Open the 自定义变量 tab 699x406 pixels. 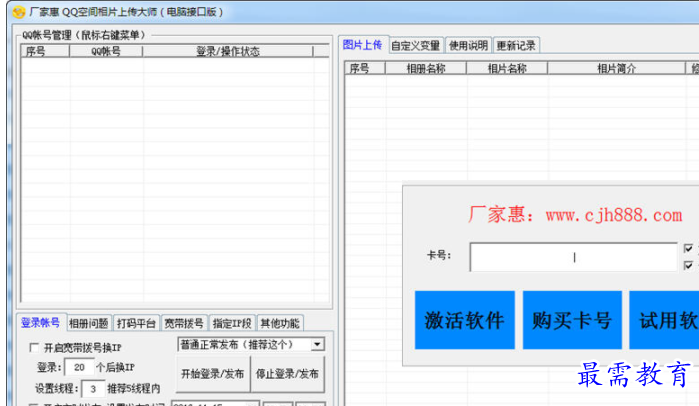(x=415, y=45)
